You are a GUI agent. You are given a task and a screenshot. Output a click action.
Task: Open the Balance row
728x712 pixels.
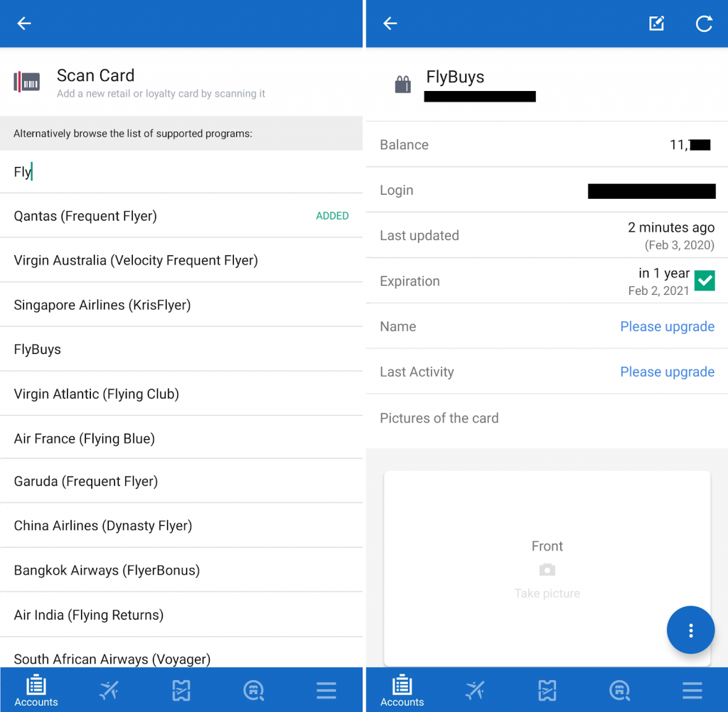[x=547, y=145]
